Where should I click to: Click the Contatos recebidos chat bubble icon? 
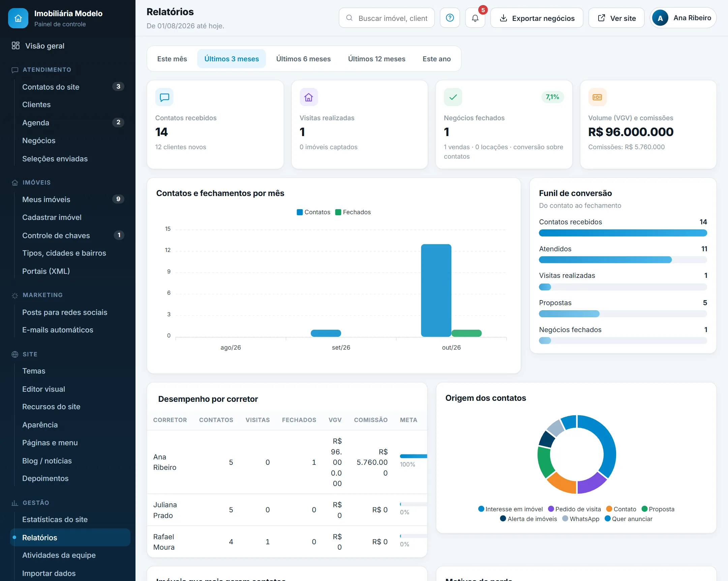pyautogui.click(x=164, y=97)
